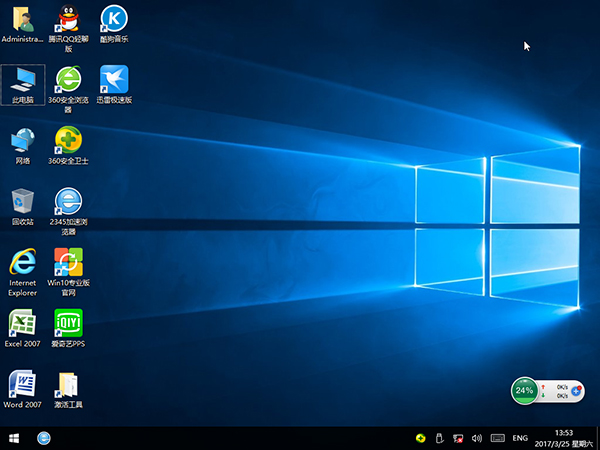The width and height of the screenshot is (600, 450).
Task: Open the network tray icon with red X
Action: click(457, 438)
